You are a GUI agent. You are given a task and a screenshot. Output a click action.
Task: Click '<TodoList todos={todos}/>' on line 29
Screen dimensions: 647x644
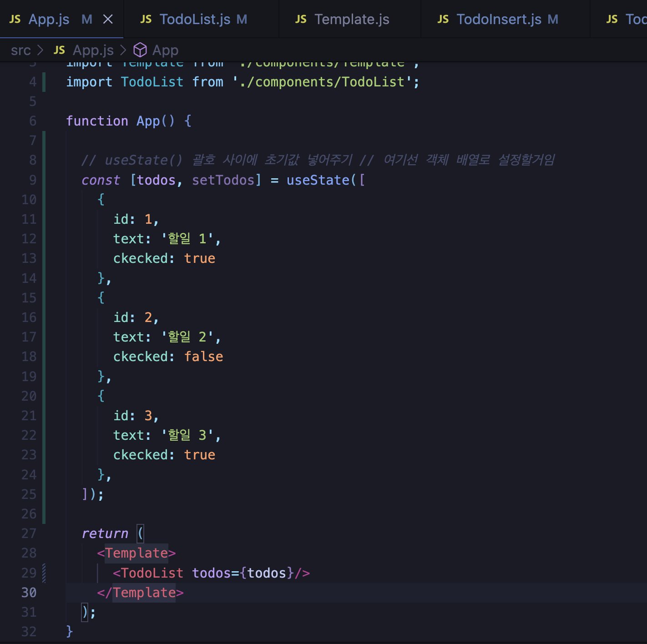pyautogui.click(x=212, y=573)
